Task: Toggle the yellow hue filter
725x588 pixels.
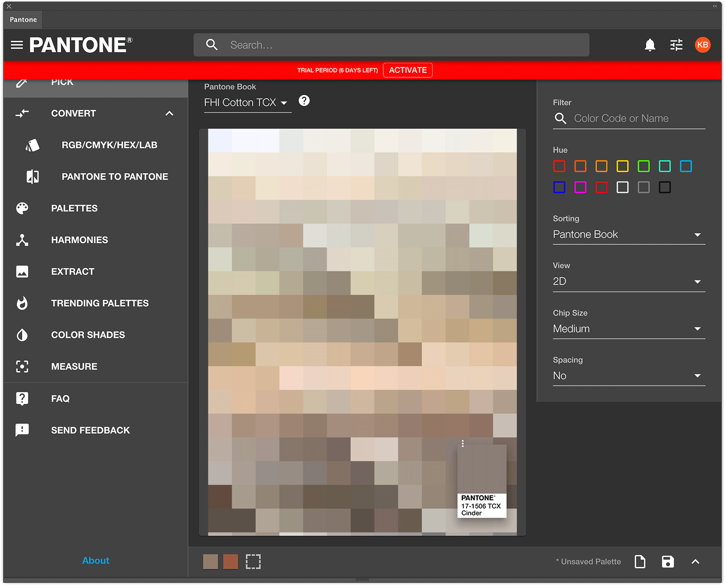Action: pos(623,166)
